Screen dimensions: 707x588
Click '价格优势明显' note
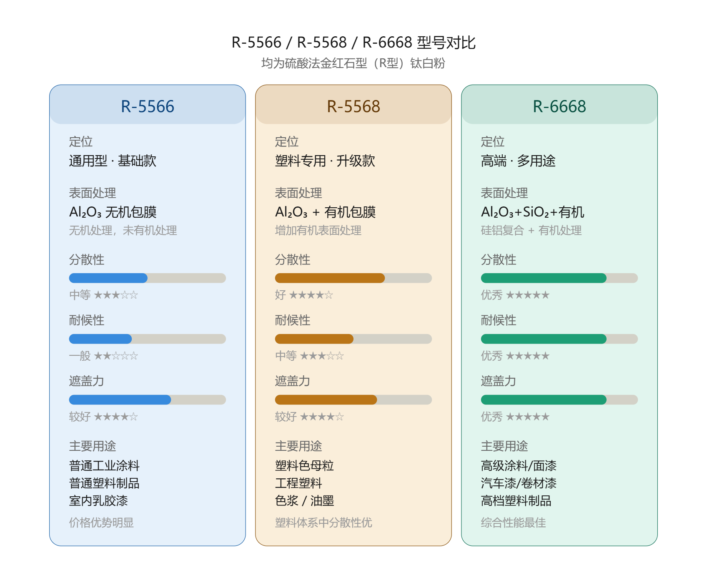click(101, 523)
